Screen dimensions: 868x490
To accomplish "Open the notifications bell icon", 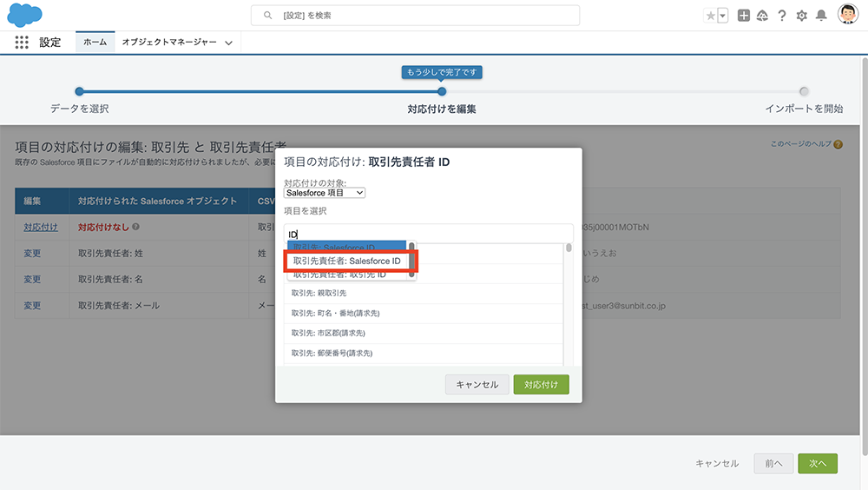I will (x=821, y=16).
